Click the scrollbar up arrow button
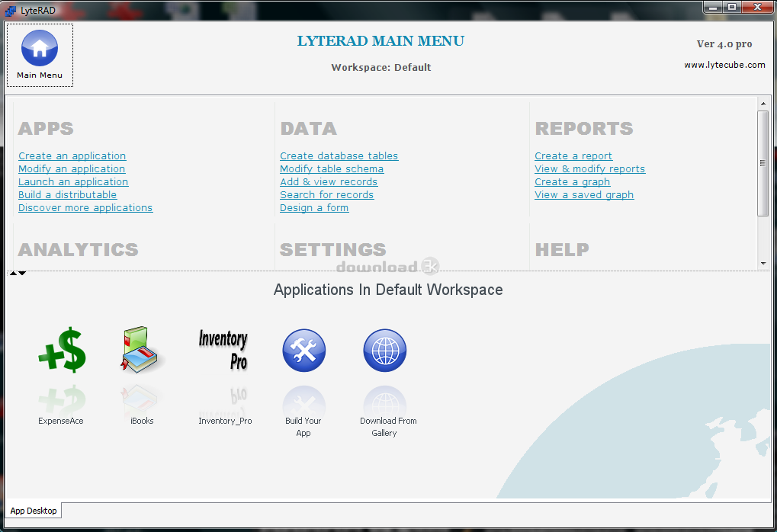 (763, 103)
